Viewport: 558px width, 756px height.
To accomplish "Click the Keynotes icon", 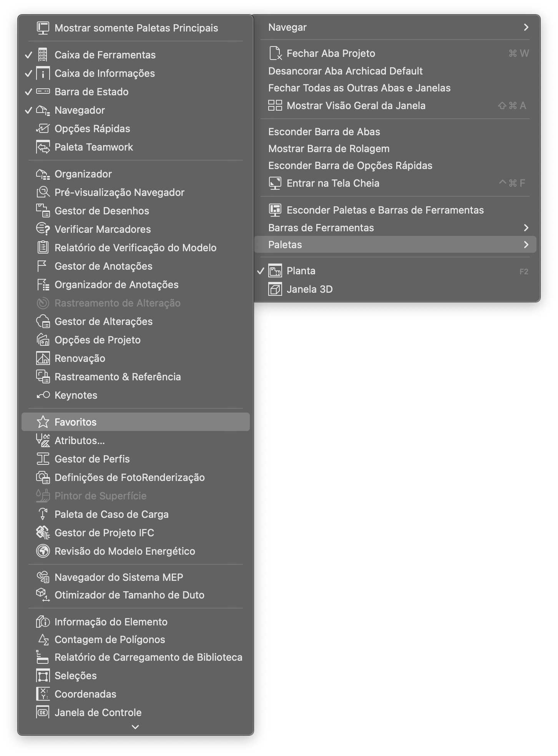I will click(43, 395).
